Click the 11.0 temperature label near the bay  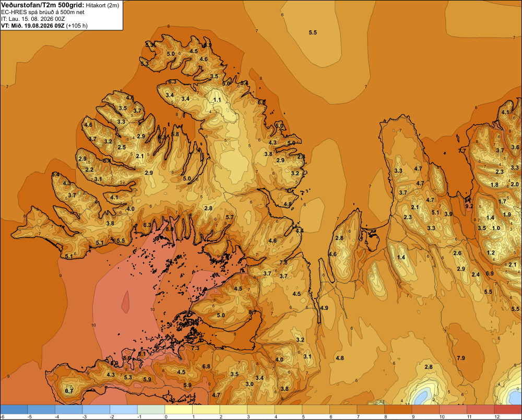201,289
